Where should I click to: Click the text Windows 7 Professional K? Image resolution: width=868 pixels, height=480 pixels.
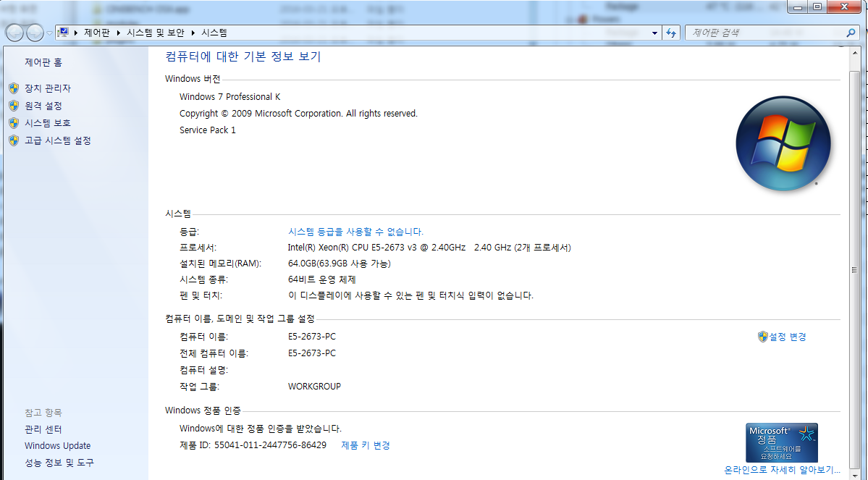(x=229, y=97)
